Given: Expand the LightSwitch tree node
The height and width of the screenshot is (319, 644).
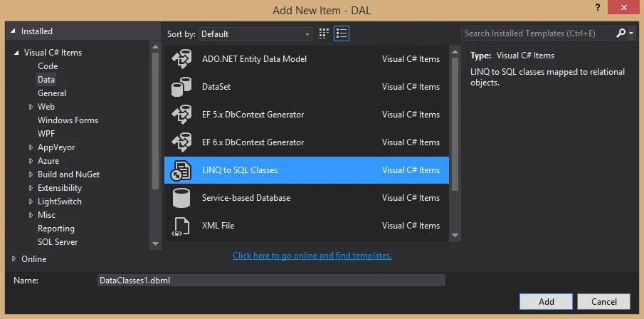Looking at the screenshot, I should coord(31,202).
